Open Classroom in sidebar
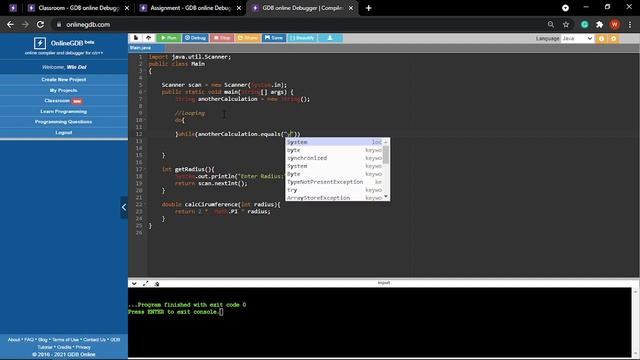 [64, 101]
